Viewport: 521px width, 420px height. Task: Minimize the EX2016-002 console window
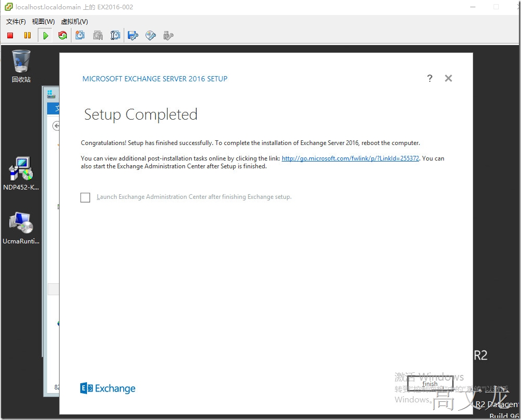coord(473,7)
